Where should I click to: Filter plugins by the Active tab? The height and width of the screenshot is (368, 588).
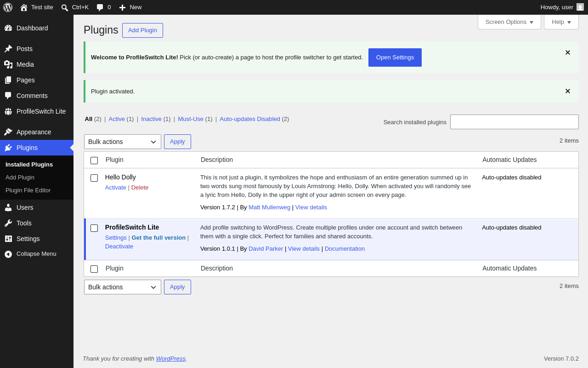point(117,119)
